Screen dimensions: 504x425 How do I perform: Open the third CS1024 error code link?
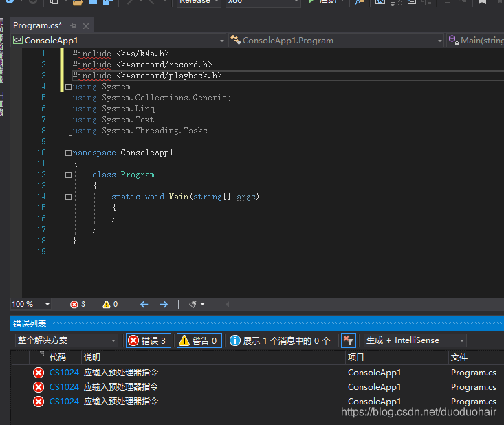click(64, 402)
